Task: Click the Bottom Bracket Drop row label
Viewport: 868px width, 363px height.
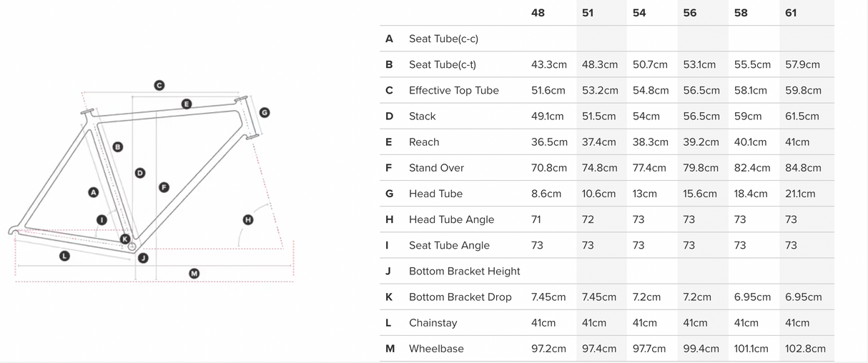Action: pos(460,297)
